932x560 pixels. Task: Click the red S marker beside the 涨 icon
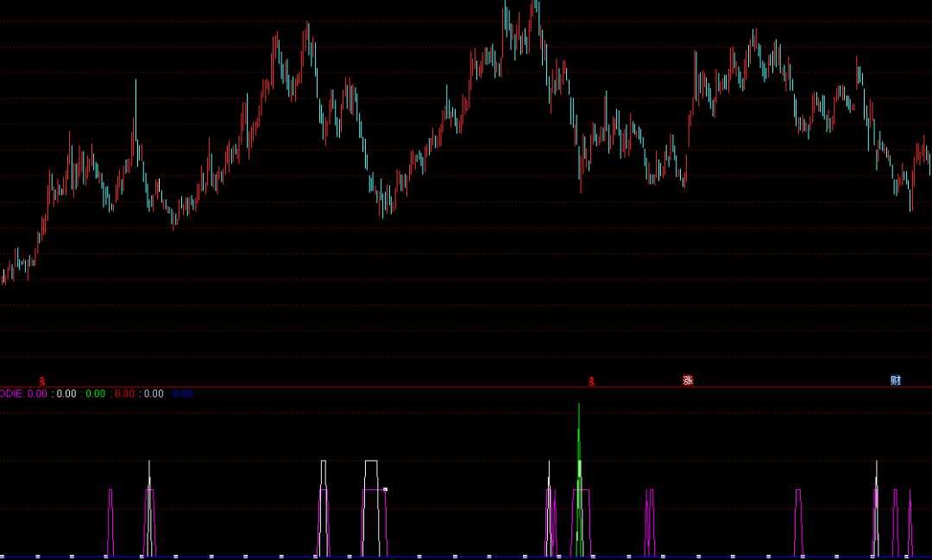(x=591, y=381)
